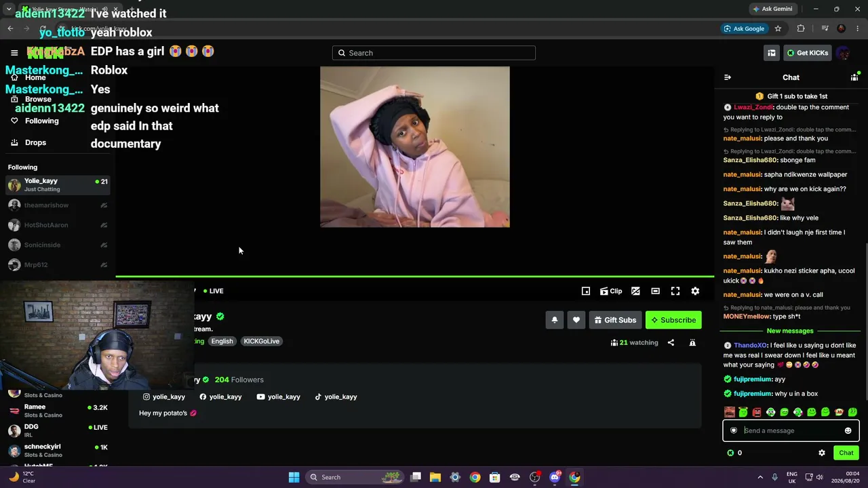868x488 pixels.
Task: Open Following in the sidebar
Action: click(42, 121)
